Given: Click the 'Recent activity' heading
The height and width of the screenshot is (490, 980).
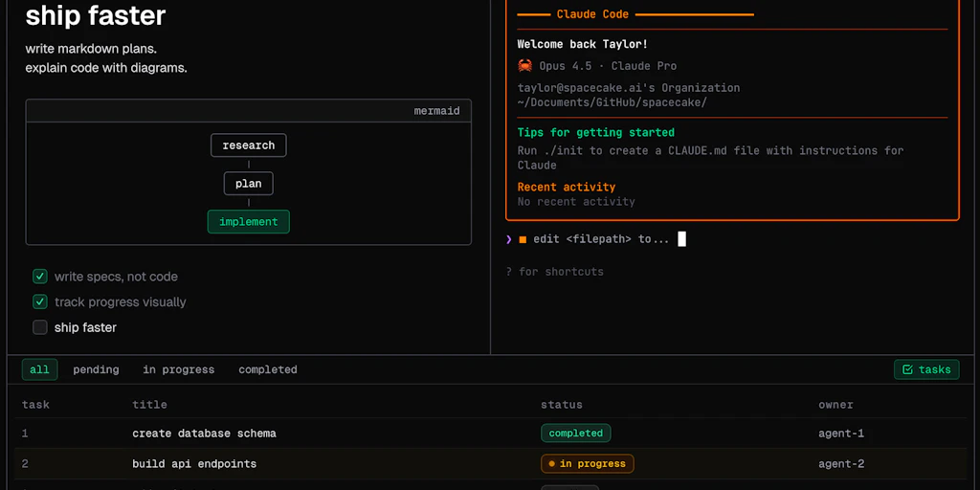Looking at the screenshot, I should tap(567, 187).
